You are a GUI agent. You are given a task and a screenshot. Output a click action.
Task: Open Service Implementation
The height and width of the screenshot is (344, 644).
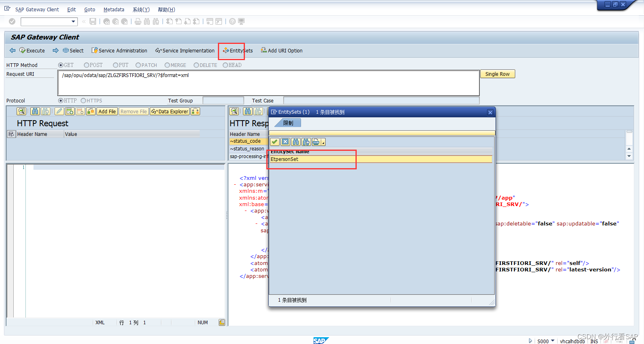[x=185, y=50]
